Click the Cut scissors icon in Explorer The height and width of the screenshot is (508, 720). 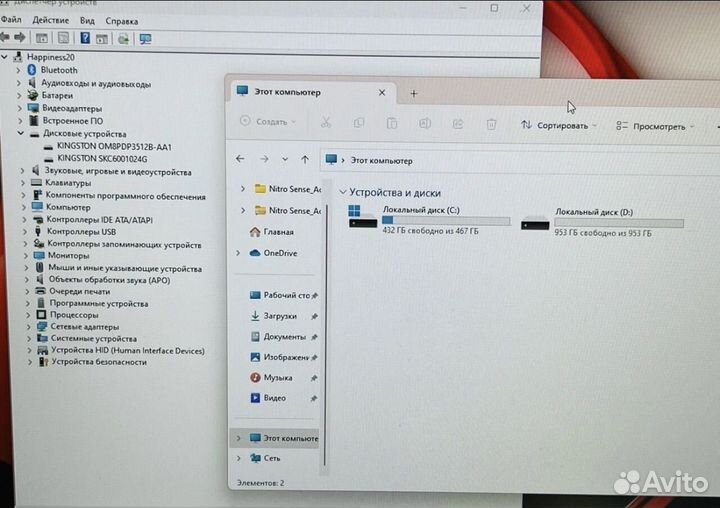pos(326,122)
